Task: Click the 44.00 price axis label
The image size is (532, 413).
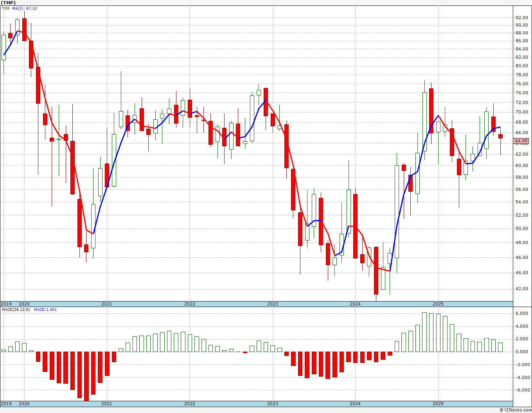Action: pos(521,273)
